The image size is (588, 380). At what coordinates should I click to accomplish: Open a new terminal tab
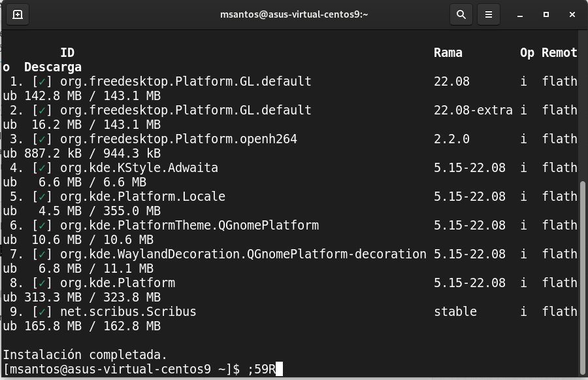18,14
